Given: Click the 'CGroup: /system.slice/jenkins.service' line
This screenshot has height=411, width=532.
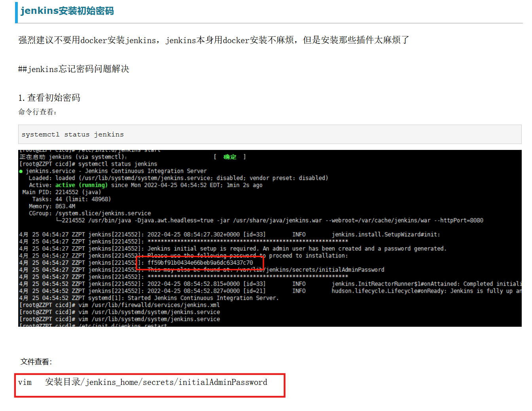Looking at the screenshot, I should pyautogui.click(x=90, y=214).
